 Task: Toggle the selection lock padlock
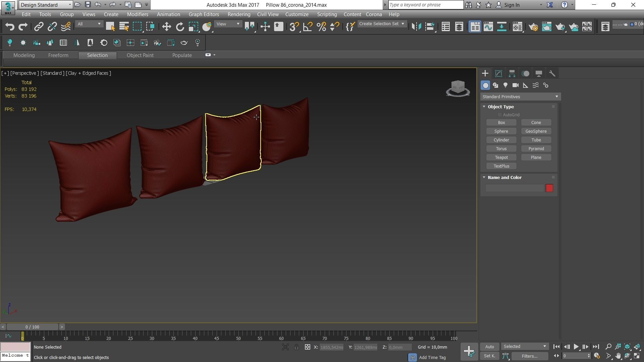297,347
